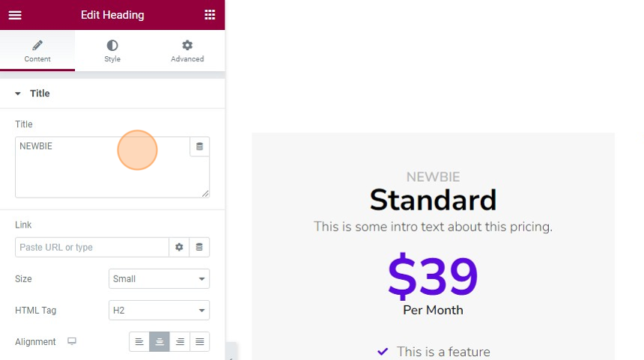Switch to the Style tab
The height and width of the screenshot is (360, 644).
[x=112, y=50]
